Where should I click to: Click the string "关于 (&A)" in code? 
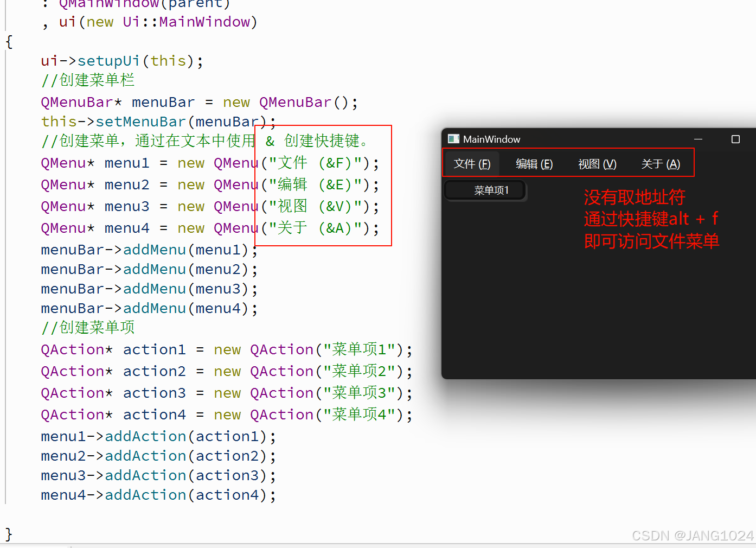[315, 228]
